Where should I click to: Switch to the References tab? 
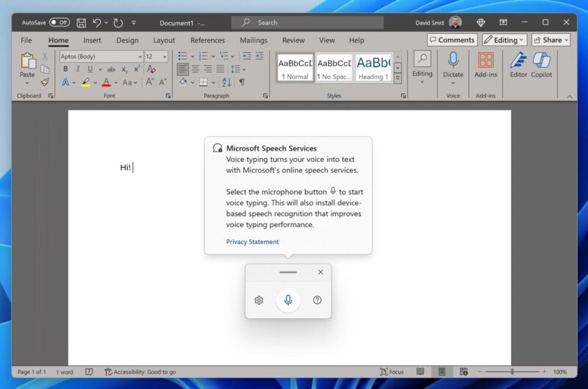pyautogui.click(x=207, y=40)
